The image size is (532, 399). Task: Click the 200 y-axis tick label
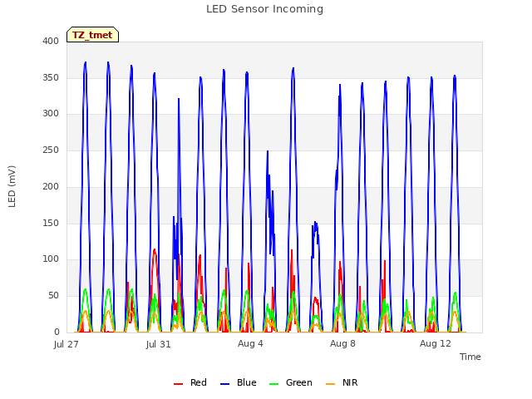pos(51,186)
